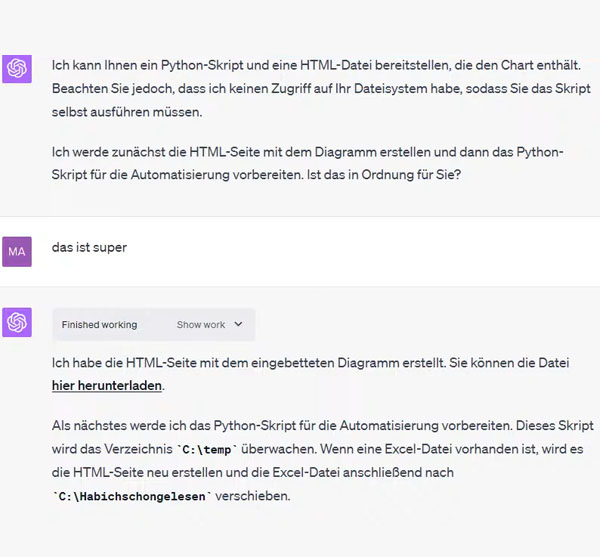Image resolution: width=600 pixels, height=557 pixels.
Task: Click the Show work label
Action: coord(201,325)
